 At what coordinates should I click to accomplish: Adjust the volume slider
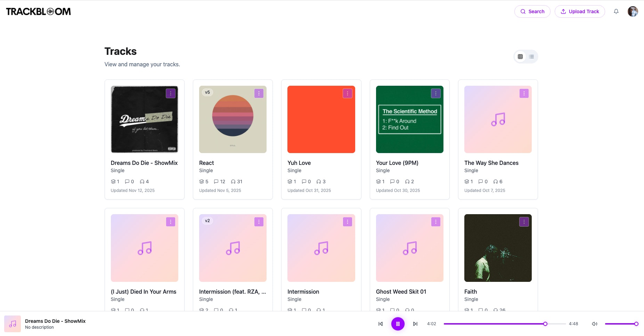[x=621, y=324]
